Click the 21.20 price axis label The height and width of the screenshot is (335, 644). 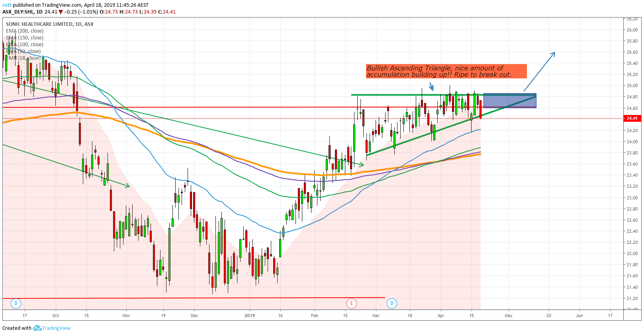(632, 298)
